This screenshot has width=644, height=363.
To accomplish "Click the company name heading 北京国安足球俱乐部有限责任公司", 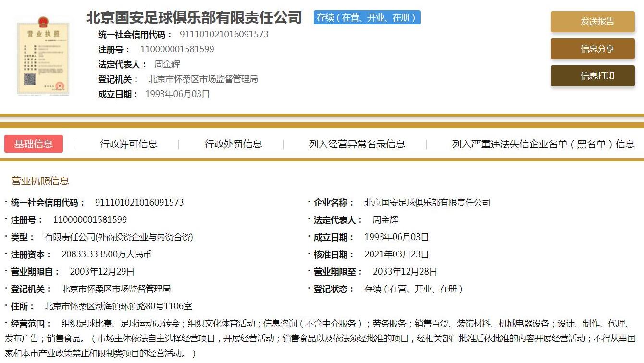I will click(194, 18).
